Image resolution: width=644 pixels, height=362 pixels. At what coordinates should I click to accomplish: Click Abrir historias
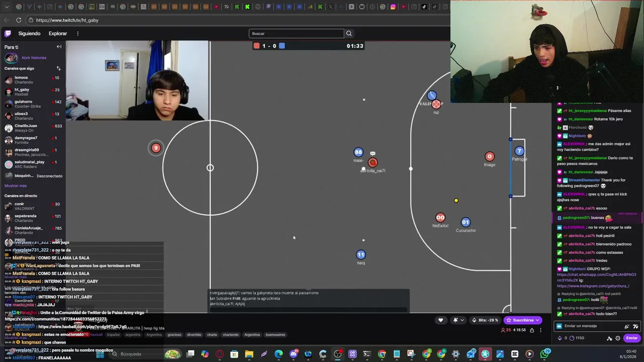tap(34, 58)
